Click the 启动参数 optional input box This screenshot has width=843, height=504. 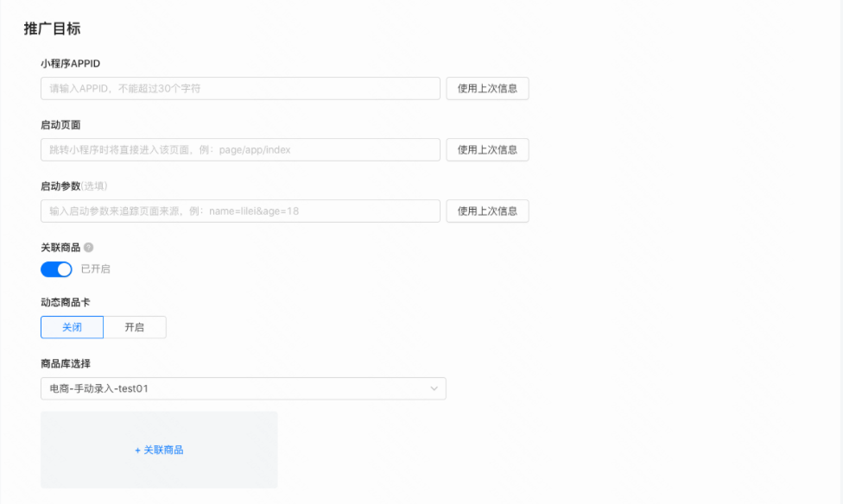[x=240, y=211]
